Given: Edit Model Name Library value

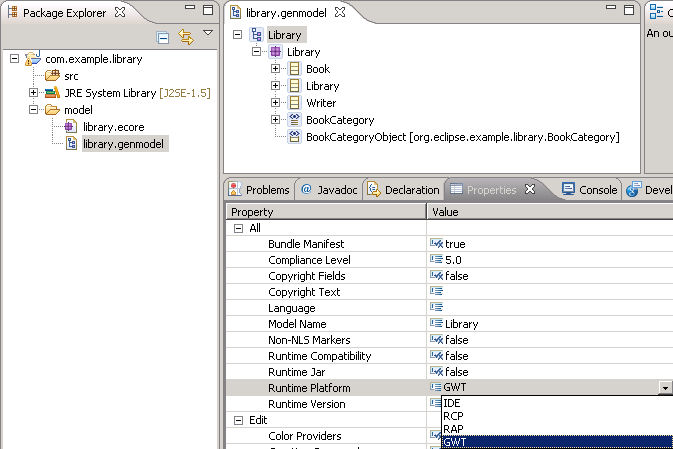Looking at the screenshot, I should (550, 324).
